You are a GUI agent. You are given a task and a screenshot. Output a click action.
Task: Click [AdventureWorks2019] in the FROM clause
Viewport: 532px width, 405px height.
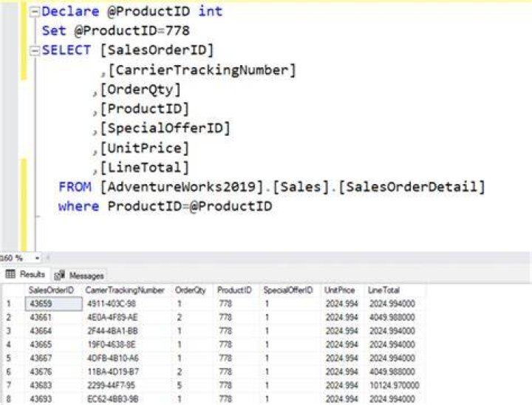click(x=182, y=187)
